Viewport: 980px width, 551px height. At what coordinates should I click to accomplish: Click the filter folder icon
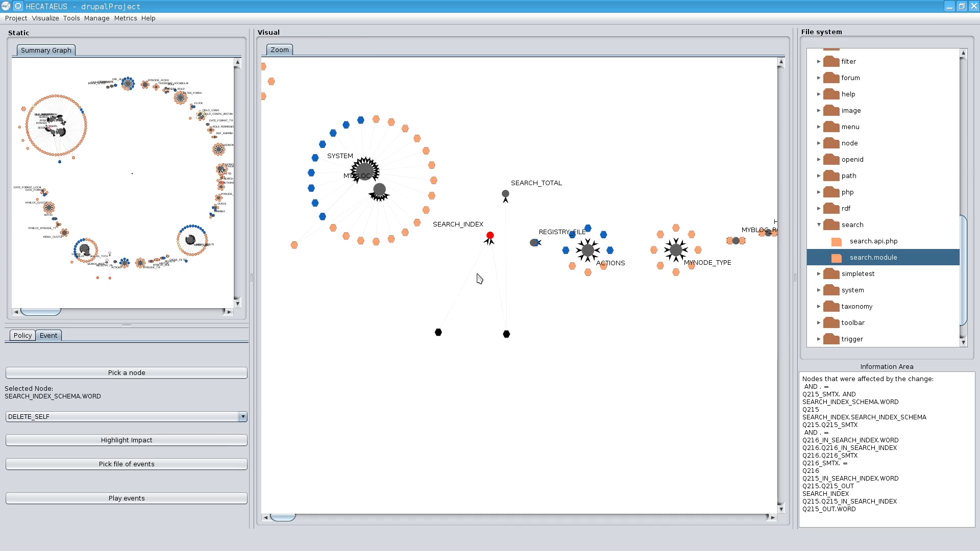pos(831,61)
